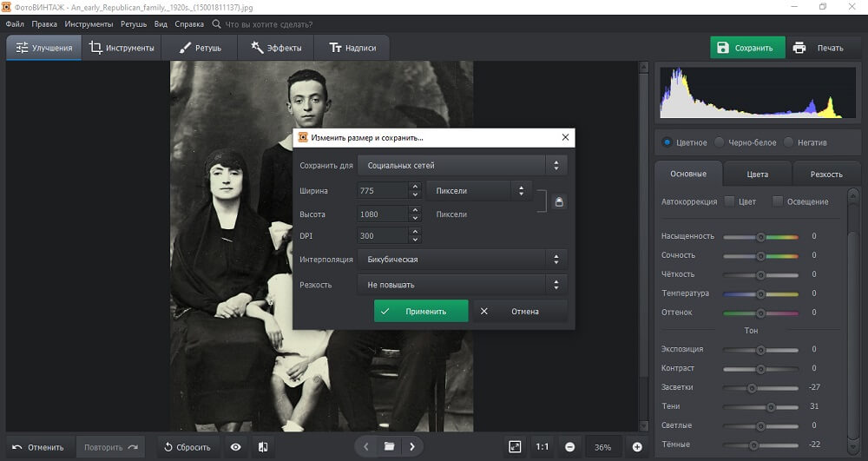Click the green Применить button

pyautogui.click(x=421, y=311)
